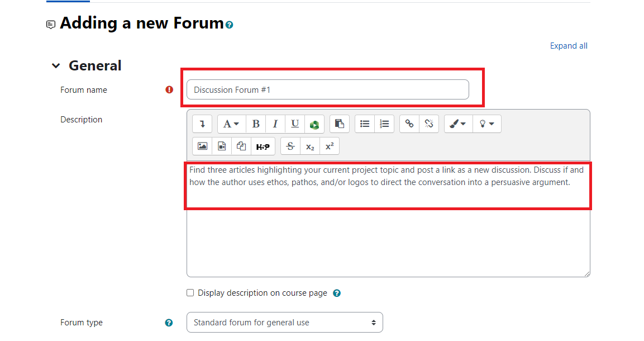Insert a numbered ordered list

pos(384,124)
